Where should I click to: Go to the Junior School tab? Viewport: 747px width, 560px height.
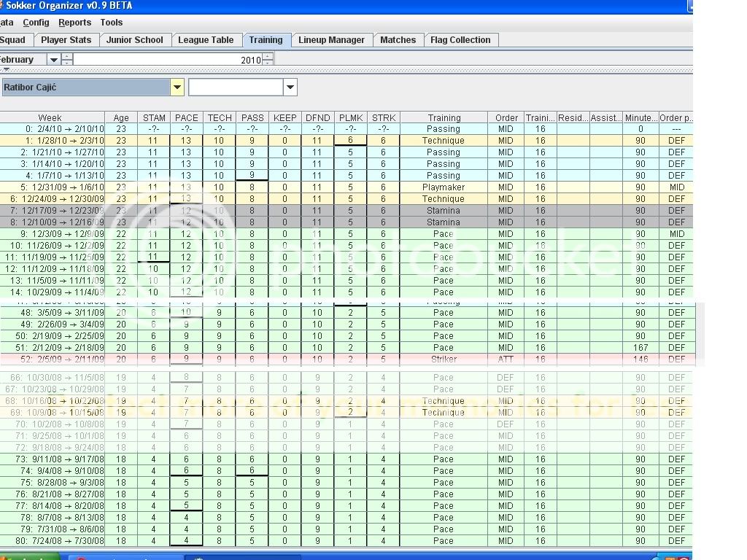click(x=135, y=40)
